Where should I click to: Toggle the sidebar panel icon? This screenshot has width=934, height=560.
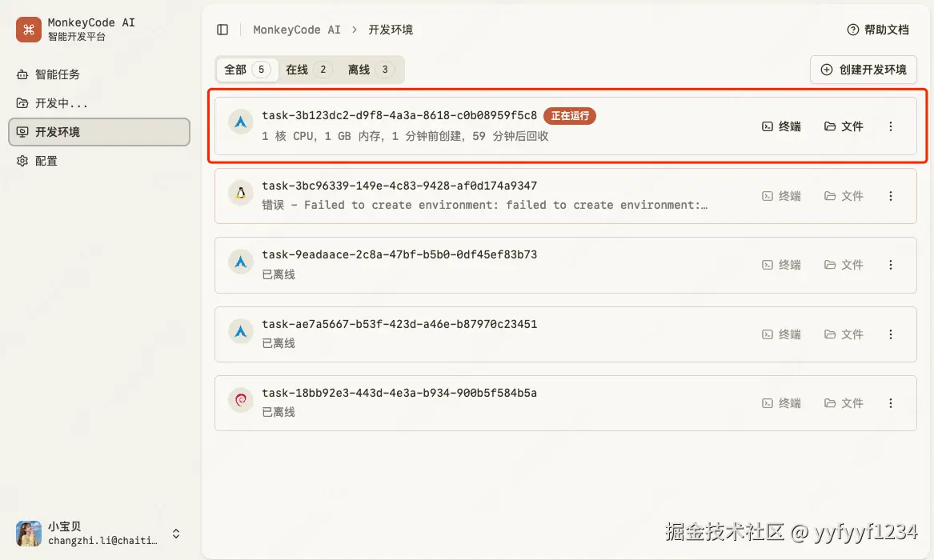pyautogui.click(x=222, y=30)
